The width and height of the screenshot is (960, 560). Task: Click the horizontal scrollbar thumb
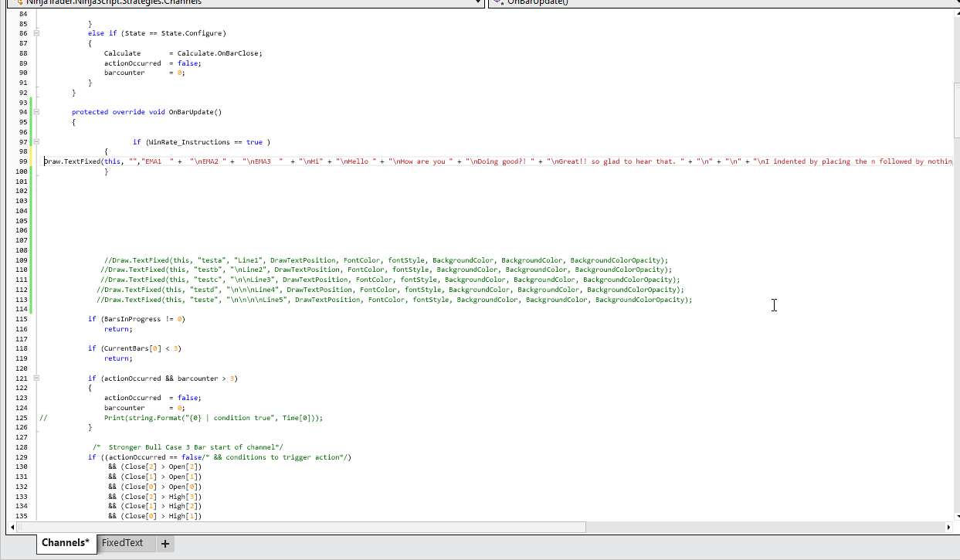[301, 528]
